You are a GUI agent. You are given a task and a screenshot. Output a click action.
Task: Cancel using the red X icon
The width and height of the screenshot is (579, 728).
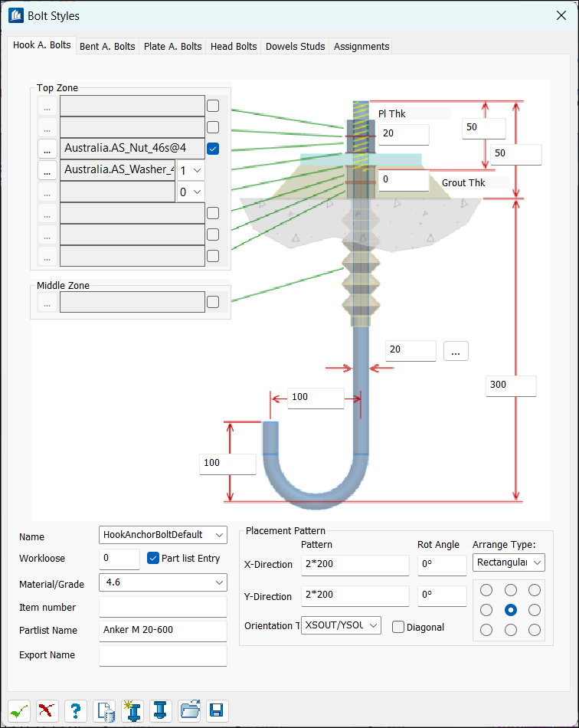tap(47, 710)
